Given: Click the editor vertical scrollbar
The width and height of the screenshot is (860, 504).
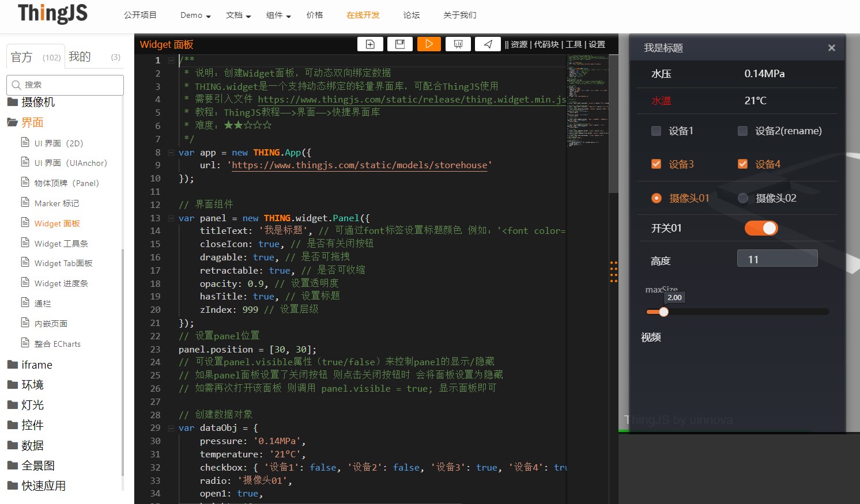Looking at the screenshot, I should (613, 124).
